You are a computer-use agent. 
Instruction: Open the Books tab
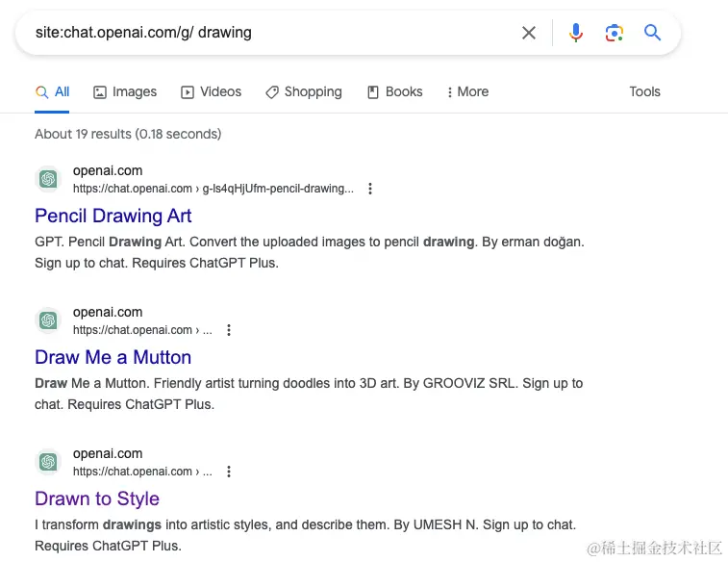(x=394, y=92)
